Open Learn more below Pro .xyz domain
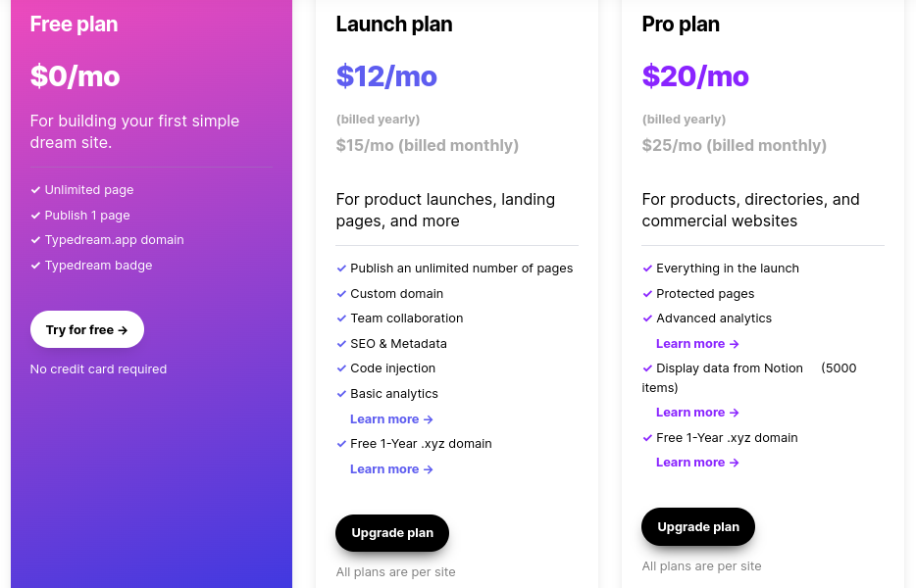 pos(697,463)
